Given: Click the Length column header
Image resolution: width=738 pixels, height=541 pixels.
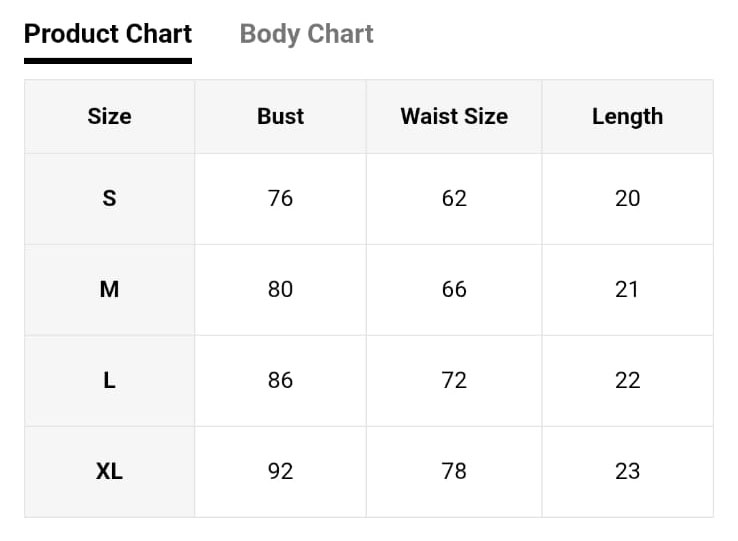Looking at the screenshot, I should tap(627, 117).
